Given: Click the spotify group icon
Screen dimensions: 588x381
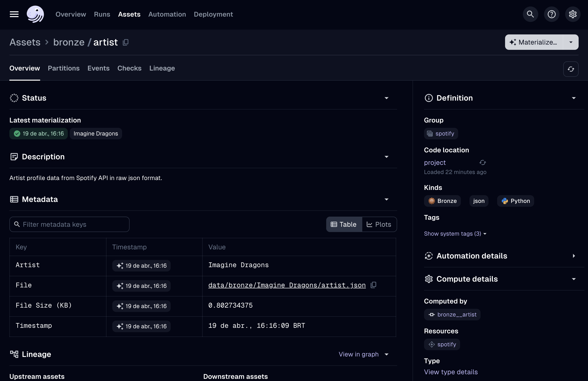Looking at the screenshot, I should click(430, 134).
